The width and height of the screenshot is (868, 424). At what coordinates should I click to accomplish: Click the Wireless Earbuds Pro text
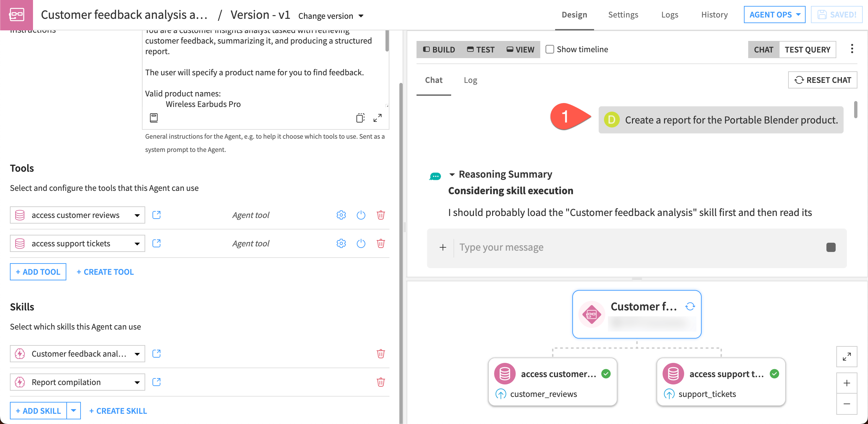pos(203,104)
